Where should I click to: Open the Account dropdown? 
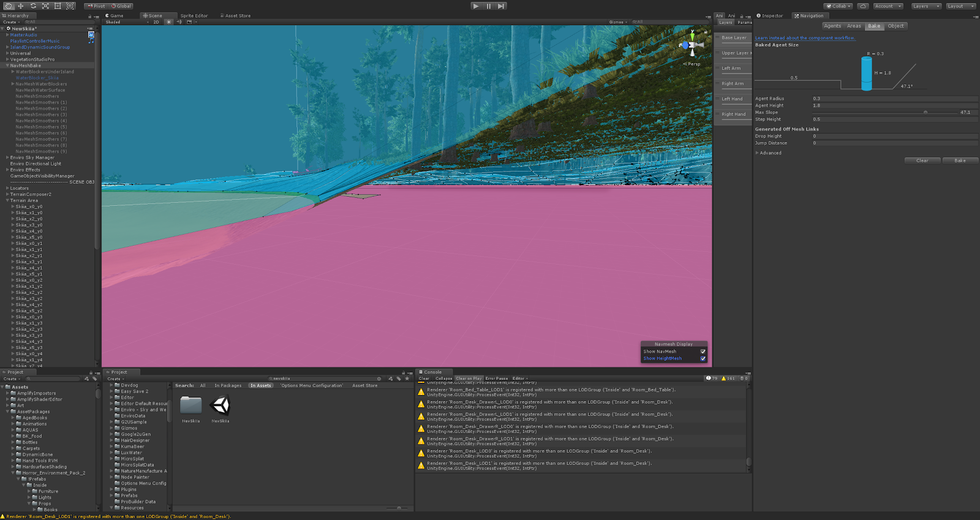pos(888,6)
